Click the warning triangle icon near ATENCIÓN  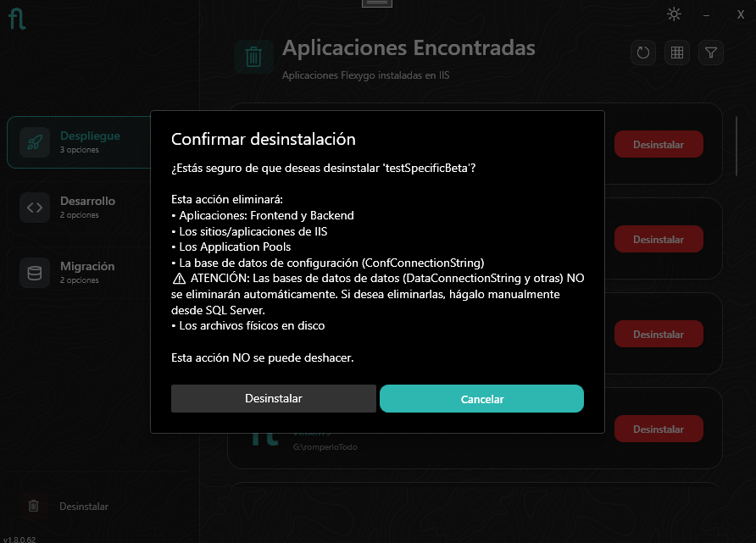tap(179, 279)
